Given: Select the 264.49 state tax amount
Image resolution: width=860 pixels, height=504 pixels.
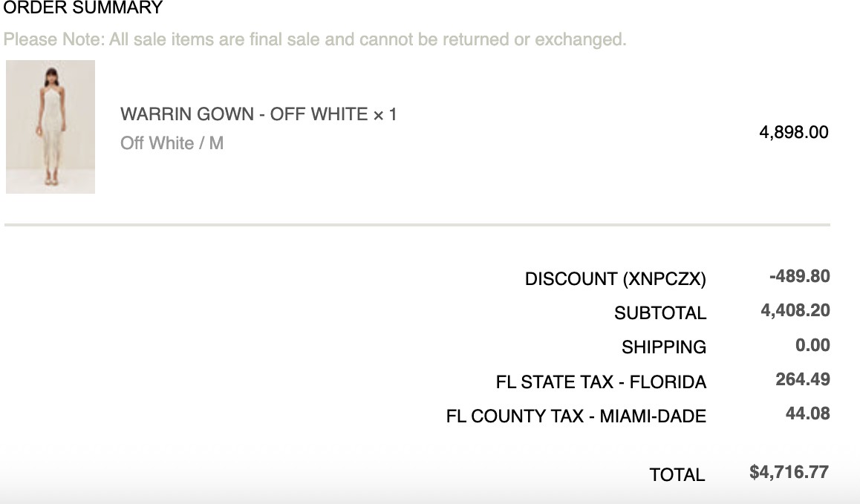Looking at the screenshot, I should coord(802,380).
